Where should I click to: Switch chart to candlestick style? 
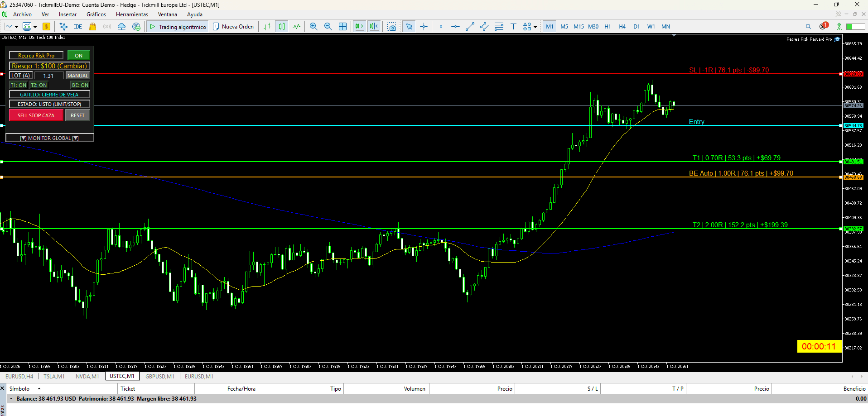click(282, 27)
